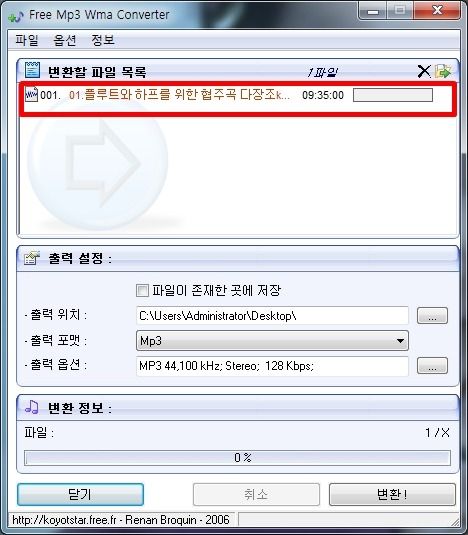Click the notepad icon beside 변환할 파일 목록
This screenshot has width=468, height=535.
(32, 70)
